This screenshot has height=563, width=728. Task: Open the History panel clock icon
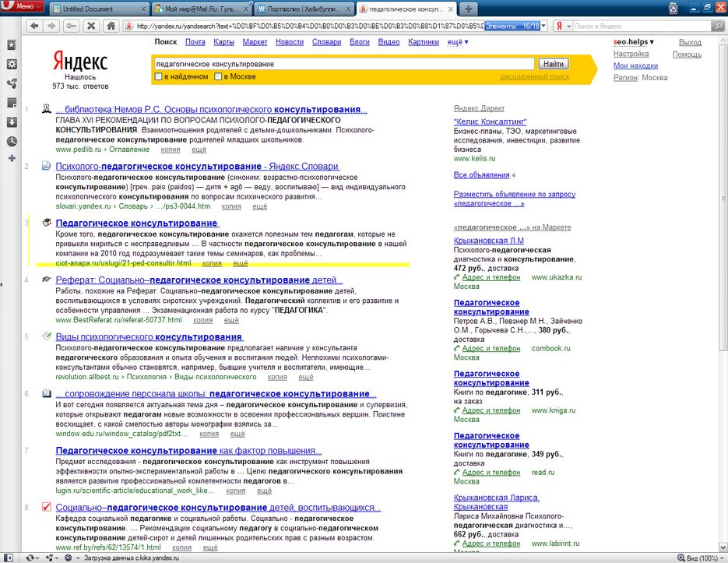point(12,141)
